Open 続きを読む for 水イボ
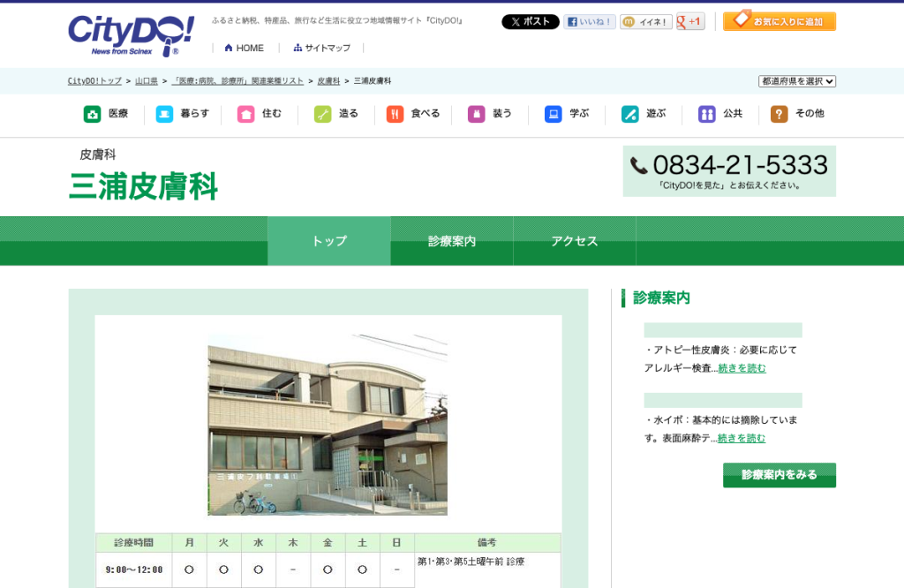Image resolution: width=904 pixels, height=588 pixels. pyautogui.click(x=742, y=439)
